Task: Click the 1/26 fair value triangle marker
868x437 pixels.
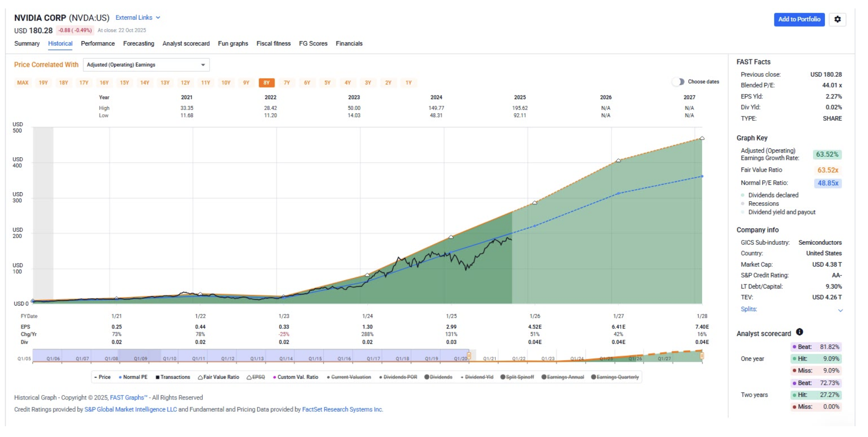Action: 535,203
